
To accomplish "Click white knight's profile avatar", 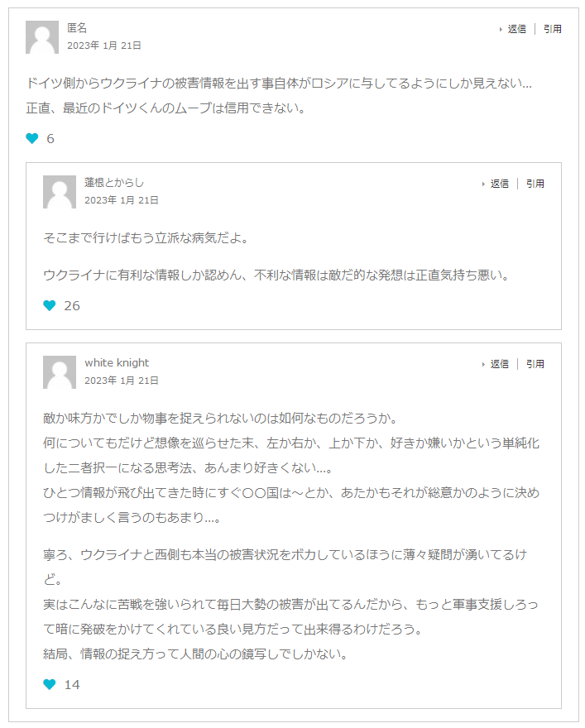I will tap(60, 372).
